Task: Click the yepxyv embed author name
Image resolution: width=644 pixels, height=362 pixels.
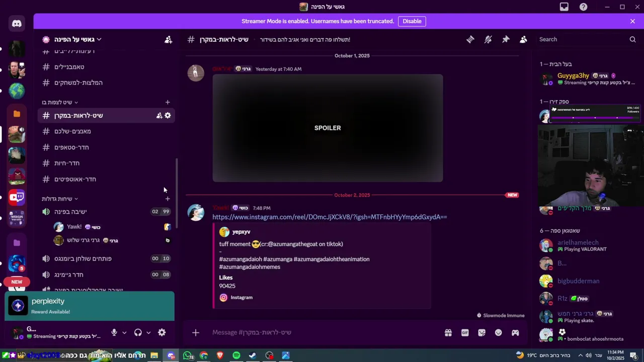Action: point(241,232)
